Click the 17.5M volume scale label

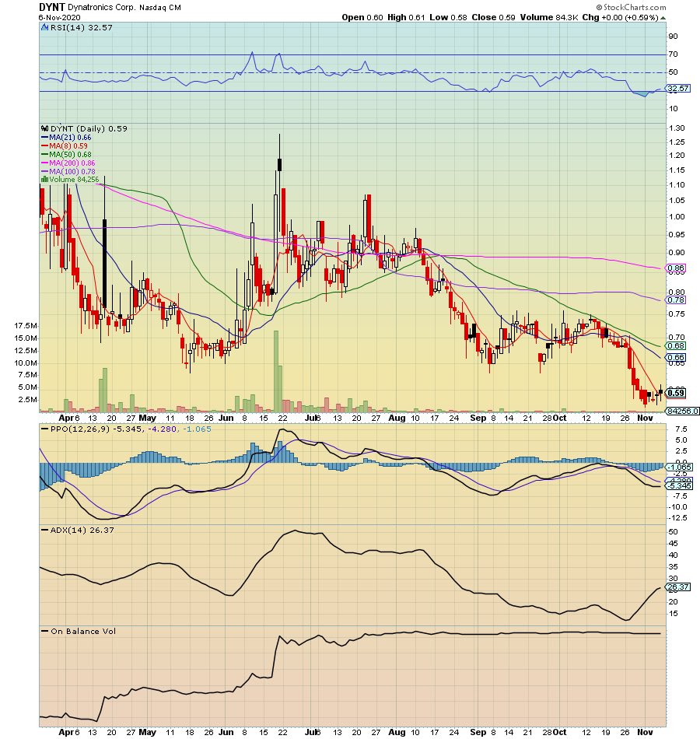[x=26, y=326]
